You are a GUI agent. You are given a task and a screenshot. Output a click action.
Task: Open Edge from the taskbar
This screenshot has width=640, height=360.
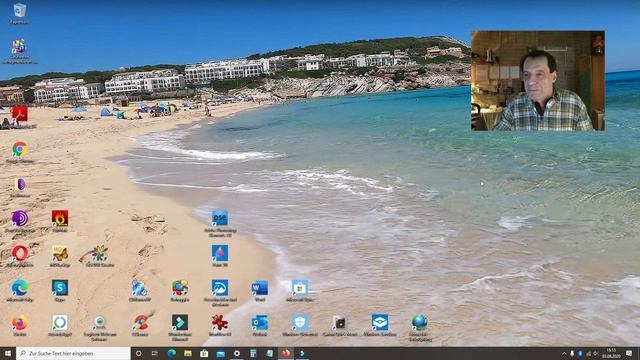[171, 353]
